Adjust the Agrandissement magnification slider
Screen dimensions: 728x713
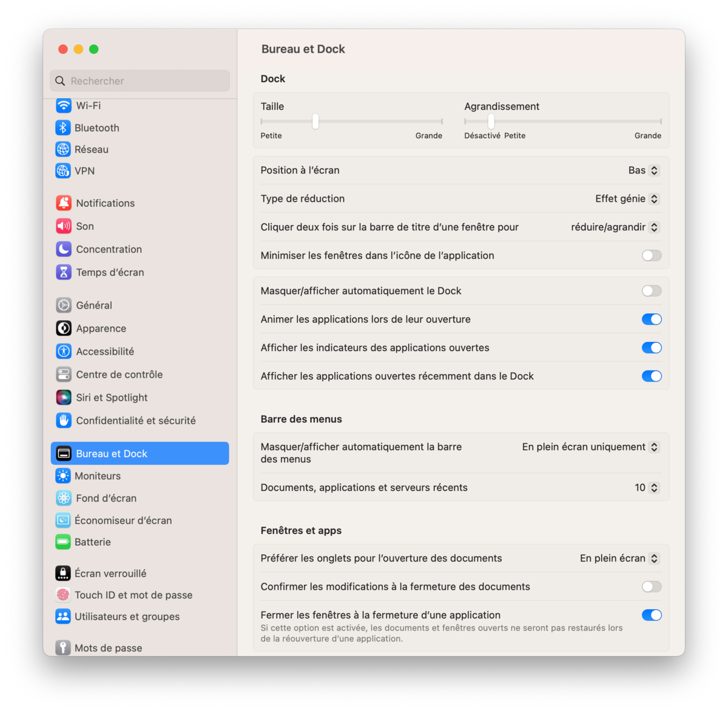(x=491, y=122)
